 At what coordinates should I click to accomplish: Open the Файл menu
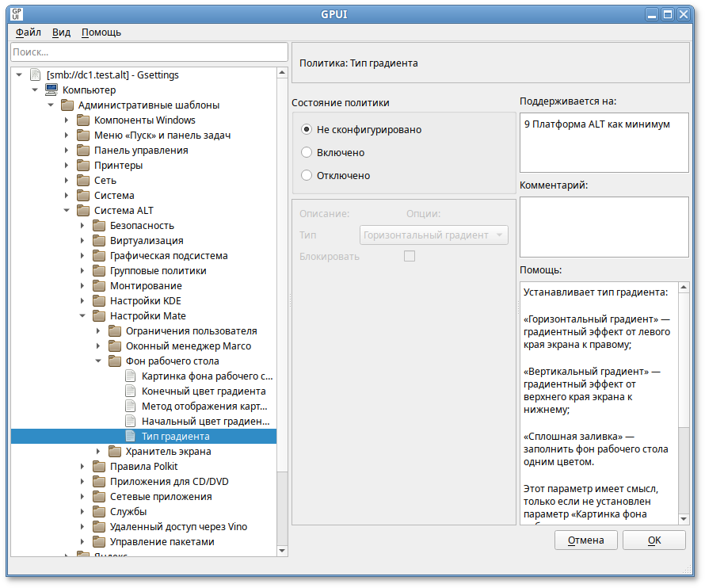coord(28,32)
